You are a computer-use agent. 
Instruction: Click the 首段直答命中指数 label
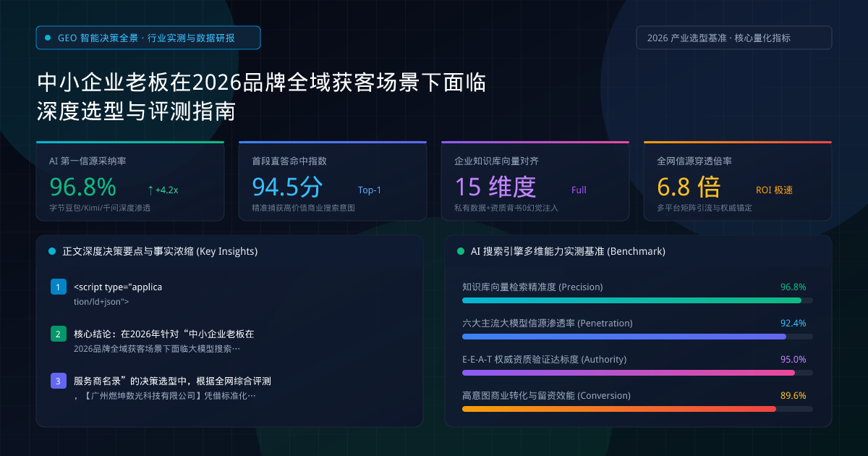tap(289, 161)
